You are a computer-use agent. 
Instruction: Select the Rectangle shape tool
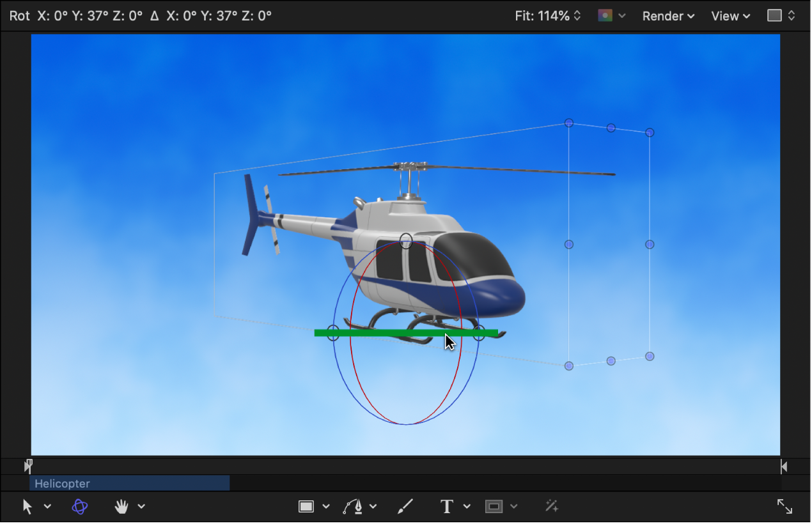(x=305, y=506)
